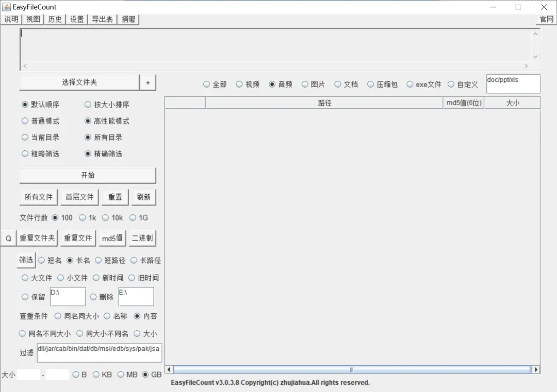Visit the 官网 link button
557x392 pixels.
[546, 19]
